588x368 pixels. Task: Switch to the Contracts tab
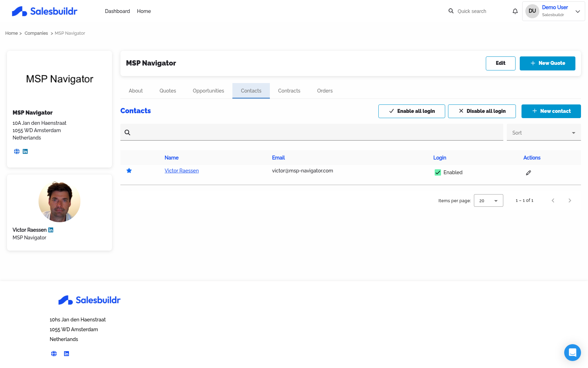[289, 91]
